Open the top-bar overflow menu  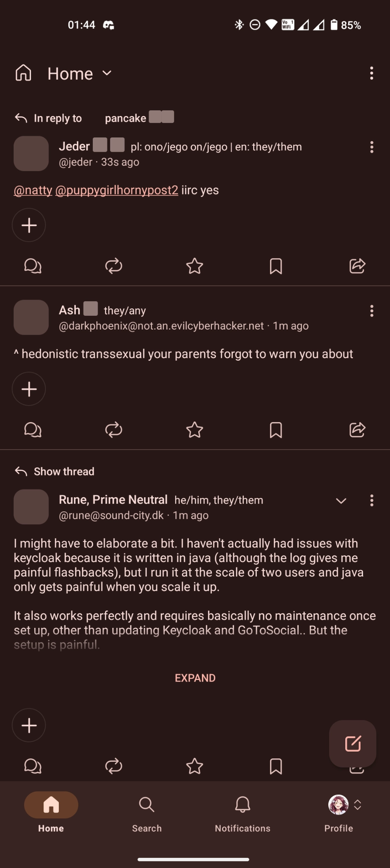point(371,73)
